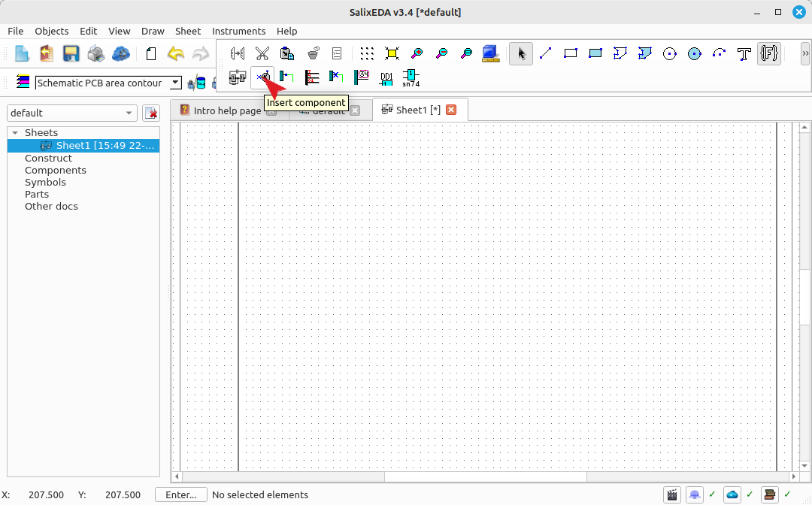Open the Help menu
812x505 pixels.
(x=287, y=31)
